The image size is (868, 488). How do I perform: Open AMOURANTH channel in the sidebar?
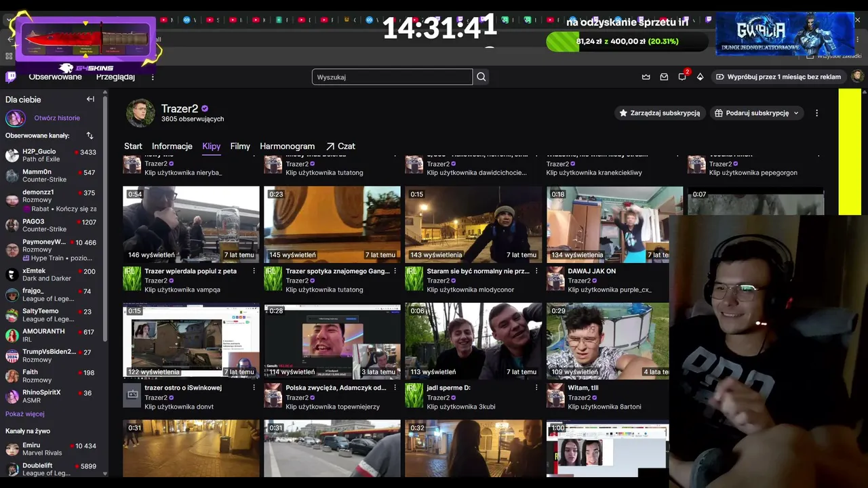[52, 335]
